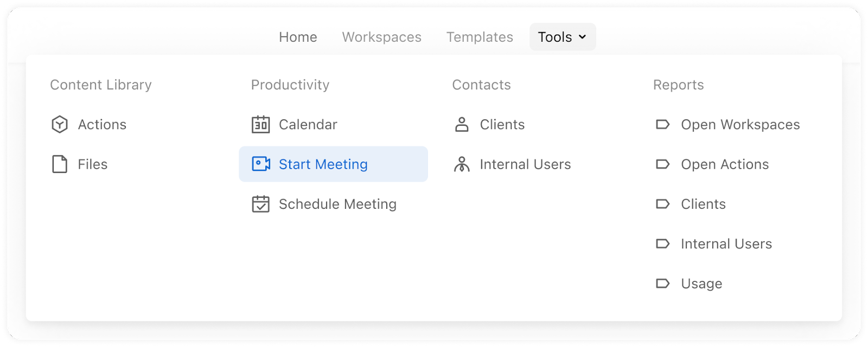Image resolution: width=868 pixels, height=347 pixels.
Task: Click the Start Meeting video camera icon
Action: point(260,164)
